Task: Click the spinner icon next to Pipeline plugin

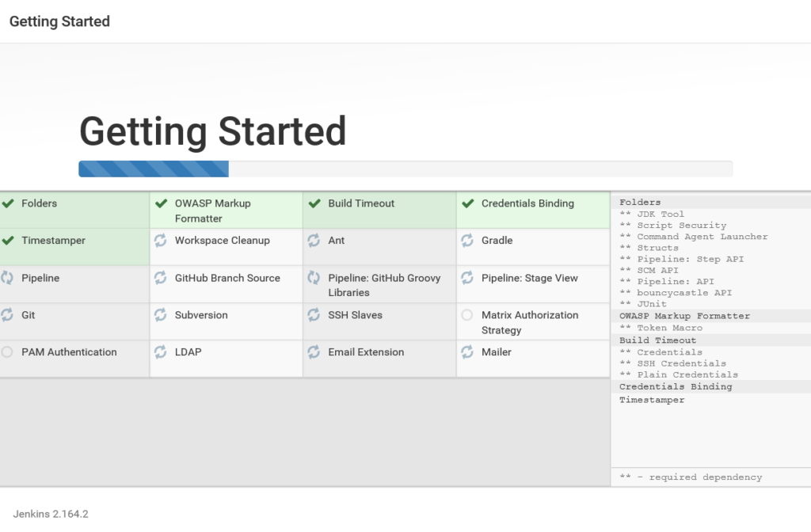Action: click(x=6, y=278)
